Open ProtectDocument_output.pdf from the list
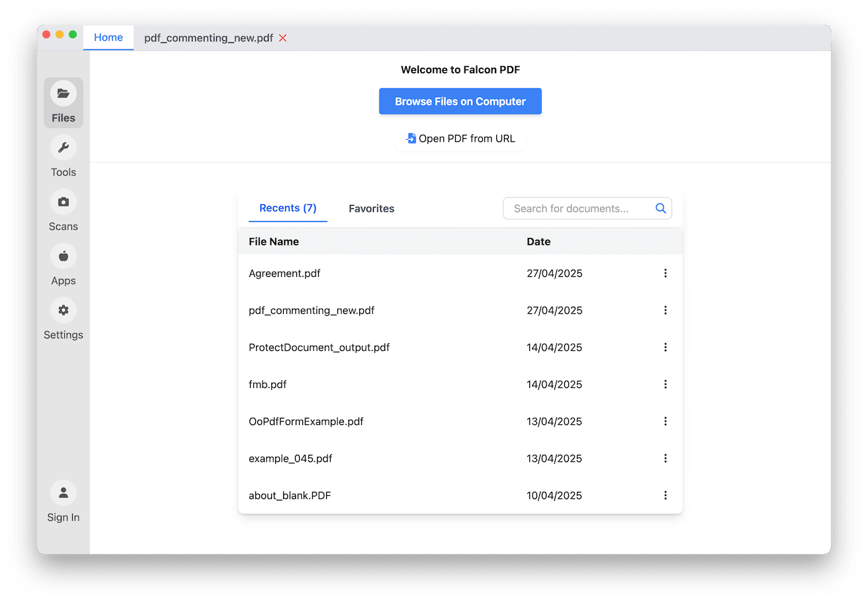The image size is (868, 603). click(x=319, y=347)
